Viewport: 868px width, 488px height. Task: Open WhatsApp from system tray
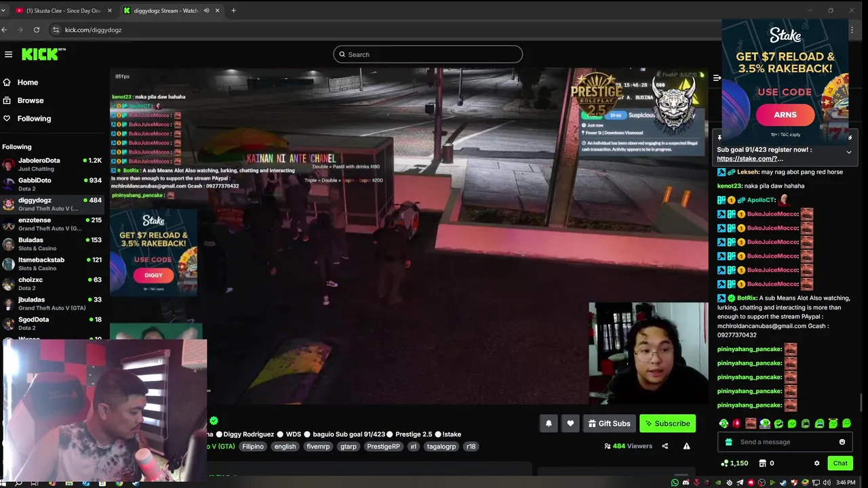coord(675,483)
